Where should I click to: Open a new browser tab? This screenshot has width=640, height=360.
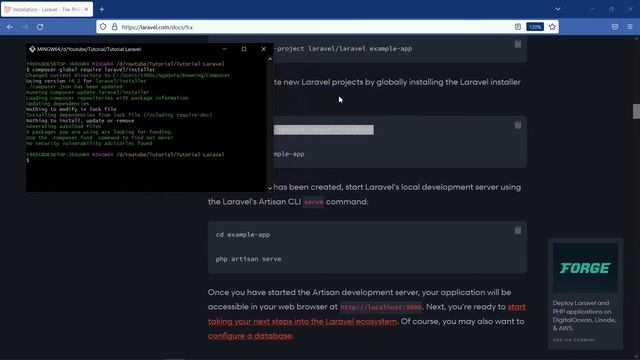[102, 9]
